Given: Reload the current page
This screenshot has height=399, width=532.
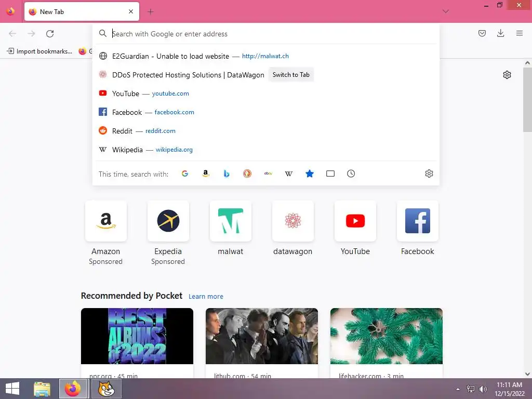Looking at the screenshot, I should pyautogui.click(x=50, y=34).
